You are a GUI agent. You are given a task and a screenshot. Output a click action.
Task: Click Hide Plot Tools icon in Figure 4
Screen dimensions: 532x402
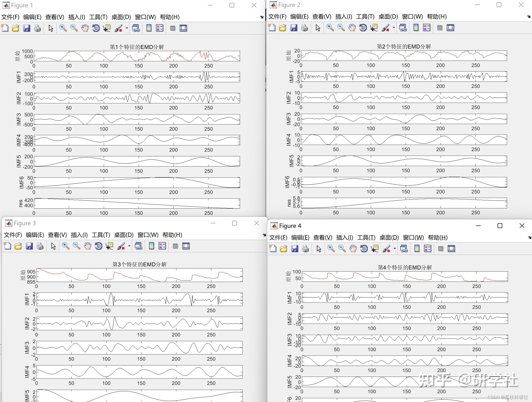pyautogui.click(x=441, y=249)
